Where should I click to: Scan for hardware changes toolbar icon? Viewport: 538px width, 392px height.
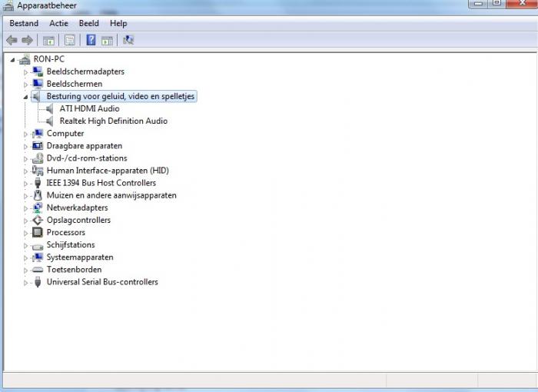pyautogui.click(x=128, y=40)
